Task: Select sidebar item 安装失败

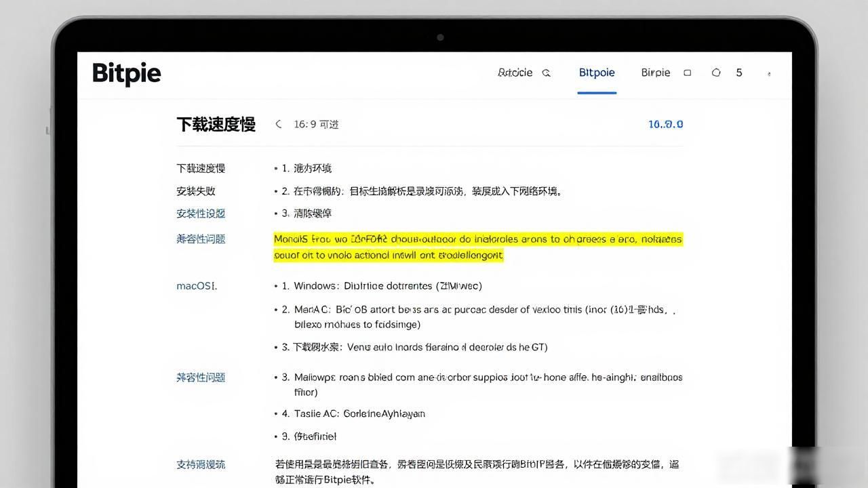Action: pyautogui.click(x=196, y=191)
